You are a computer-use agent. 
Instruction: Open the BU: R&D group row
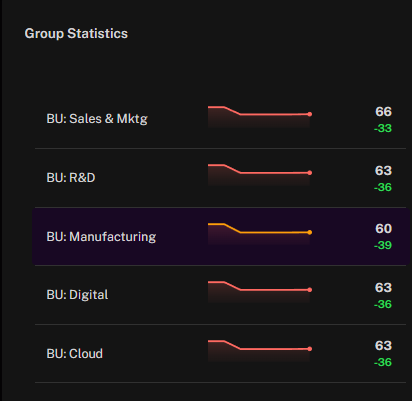[x=220, y=178]
